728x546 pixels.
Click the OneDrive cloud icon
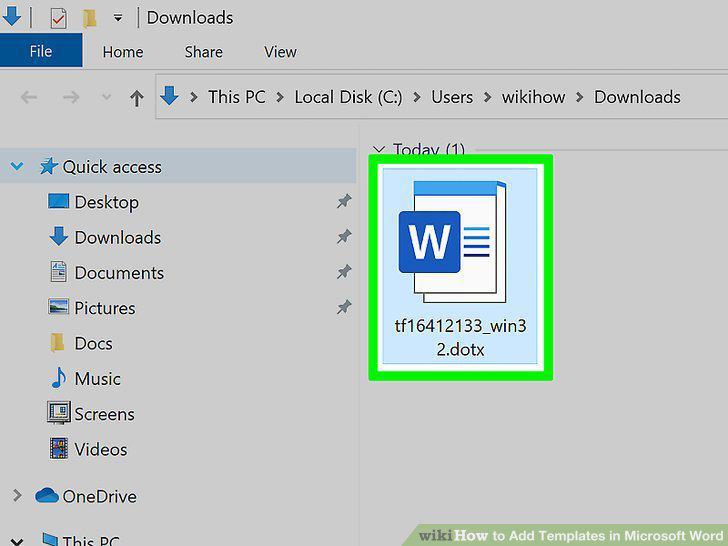click(x=47, y=495)
